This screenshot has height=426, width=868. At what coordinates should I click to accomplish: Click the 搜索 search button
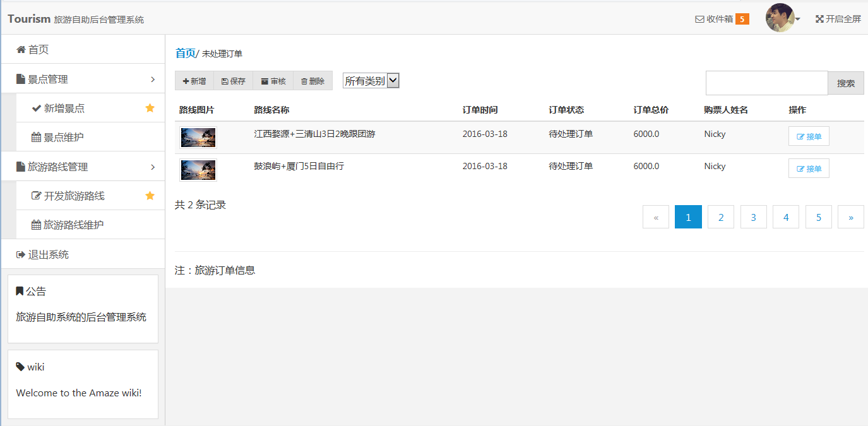pos(846,83)
